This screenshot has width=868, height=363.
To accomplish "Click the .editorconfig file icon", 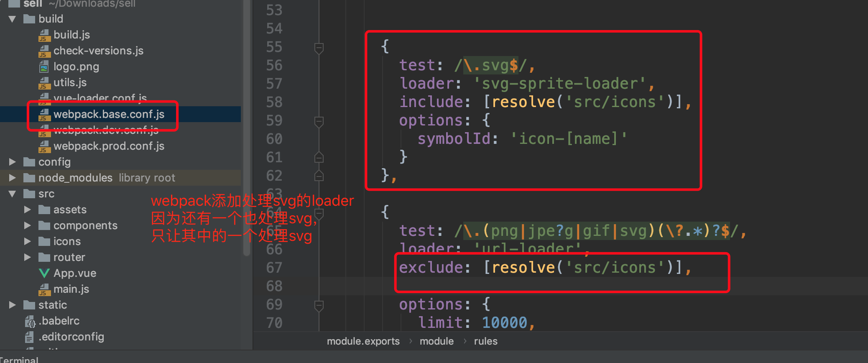I will 29,337.
